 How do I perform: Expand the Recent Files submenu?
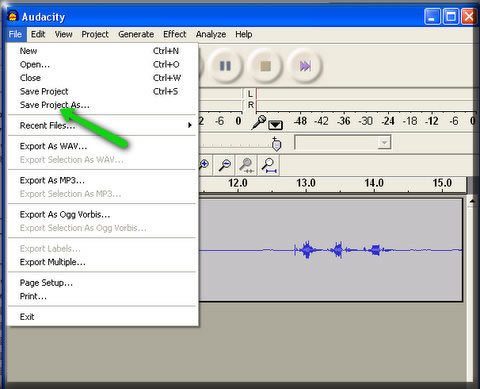coord(103,125)
